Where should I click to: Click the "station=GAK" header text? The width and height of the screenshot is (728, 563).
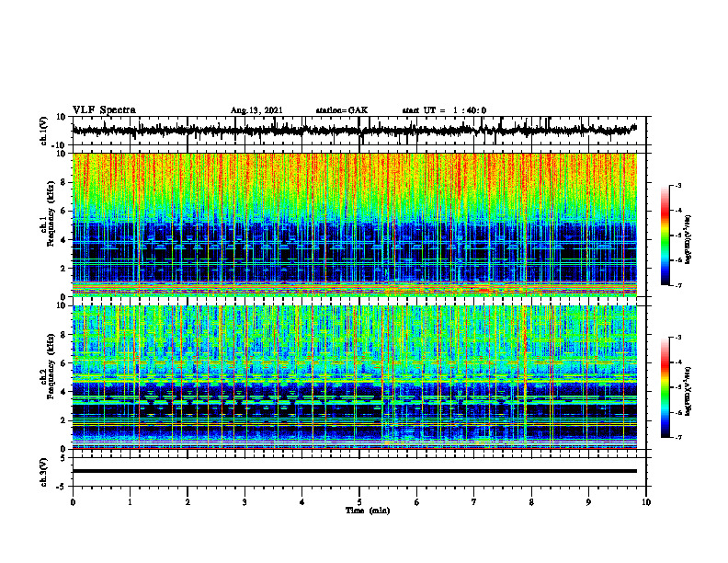342,110
